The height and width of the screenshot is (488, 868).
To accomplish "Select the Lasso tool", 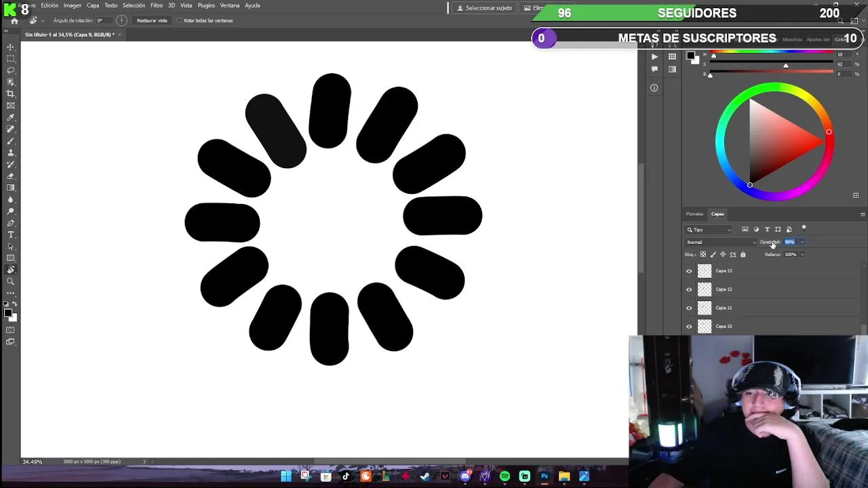I will 11,70.
